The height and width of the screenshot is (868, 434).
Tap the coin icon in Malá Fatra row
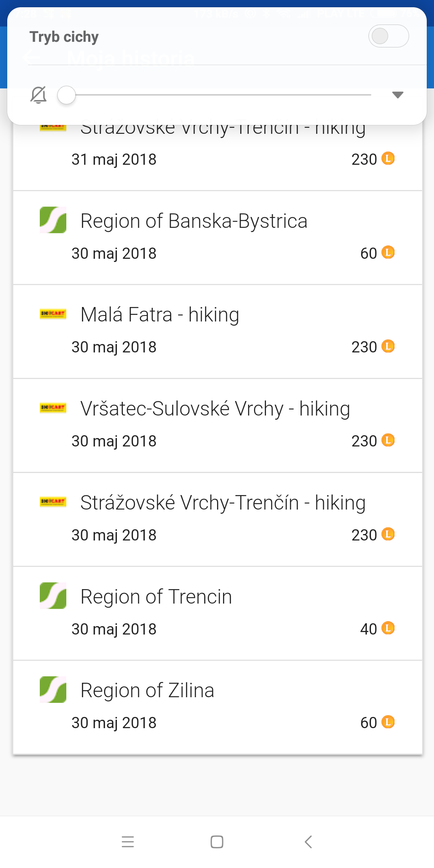[388, 346]
